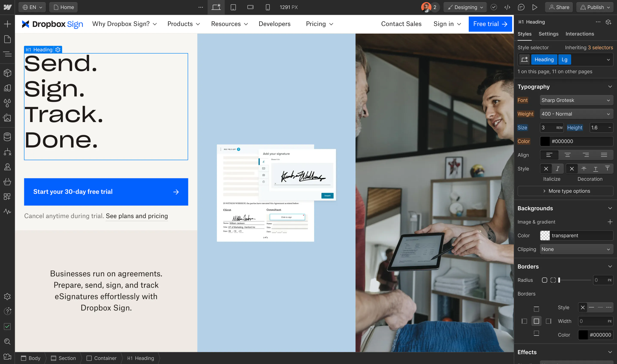
Task: Switch to the Interactions tab
Action: coord(580,34)
